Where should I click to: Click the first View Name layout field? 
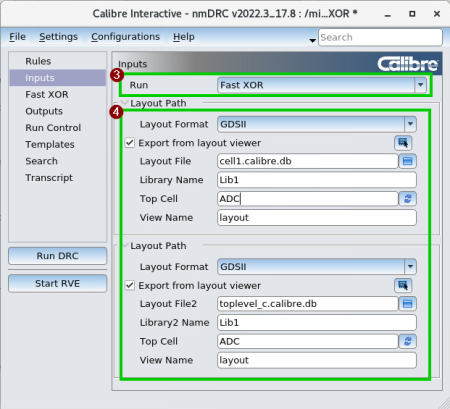317,218
